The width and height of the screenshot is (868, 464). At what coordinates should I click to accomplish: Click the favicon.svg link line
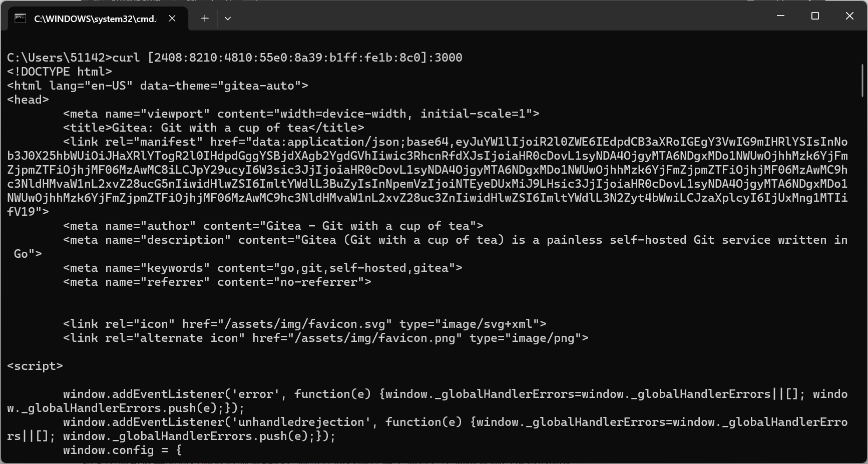click(x=304, y=324)
